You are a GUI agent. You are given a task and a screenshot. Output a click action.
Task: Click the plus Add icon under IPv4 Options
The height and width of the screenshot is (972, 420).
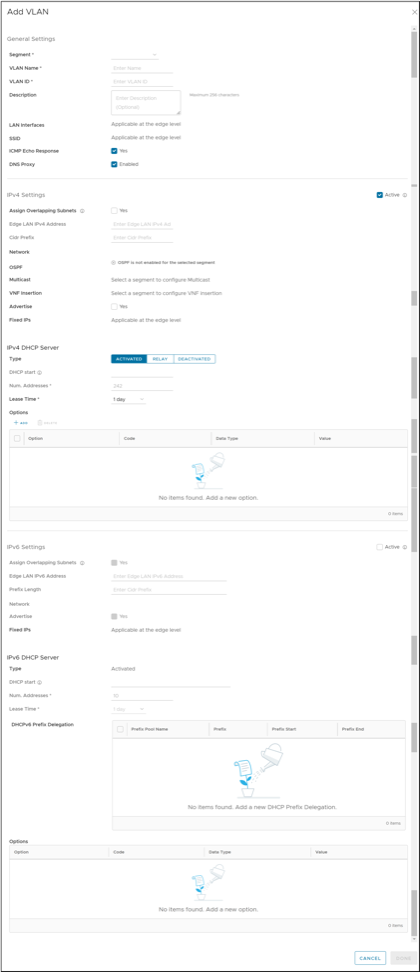pos(15,422)
